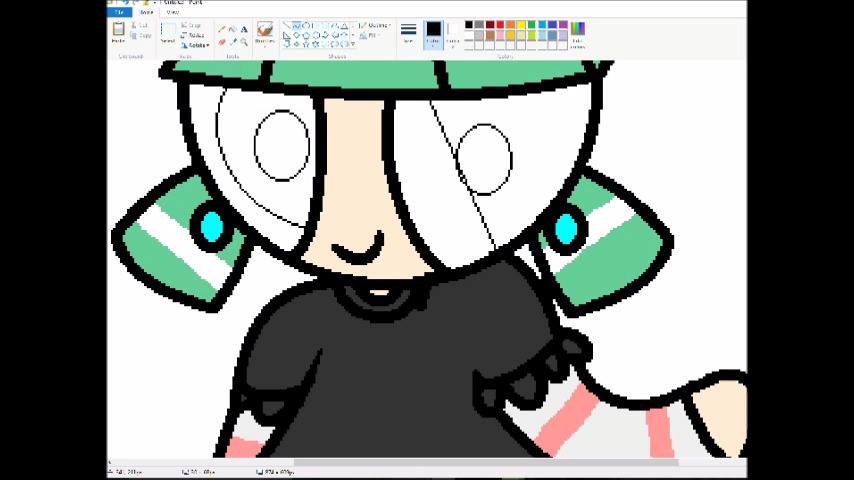Open the Brushes dropdown arrow
This screenshot has height=480, width=854.
coord(265,46)
